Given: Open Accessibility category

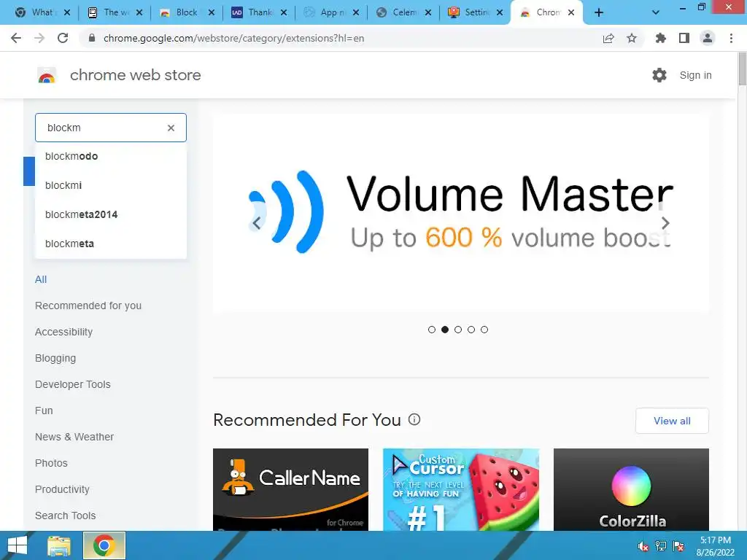Looking at the screenshot, I should (64, 332).
